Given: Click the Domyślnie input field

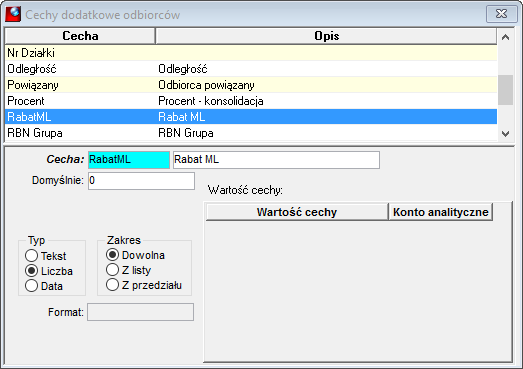Looking at the screenshot, I should (x=141, y=180).
